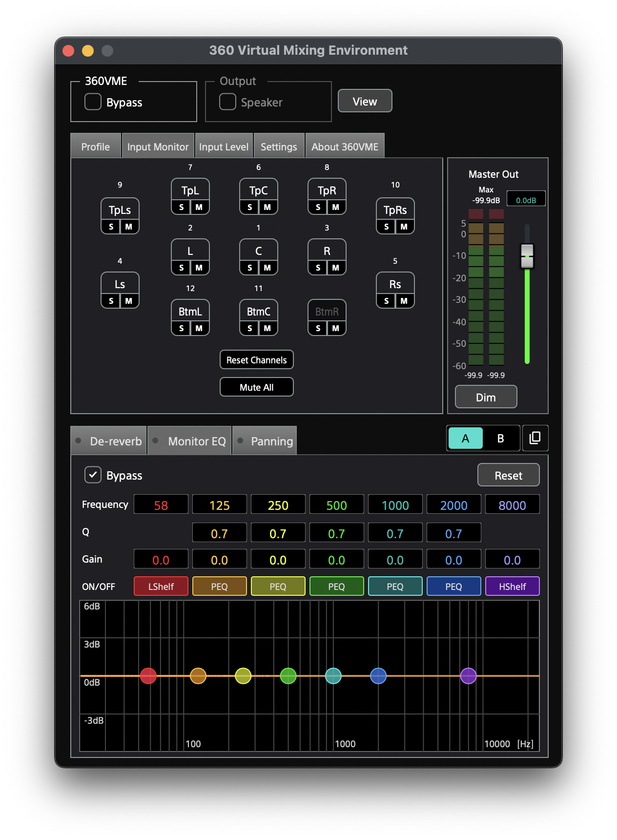The image size is (617, 840).
Task: Toggle the Output Speaker checkbox
Action: pos(227,102)
